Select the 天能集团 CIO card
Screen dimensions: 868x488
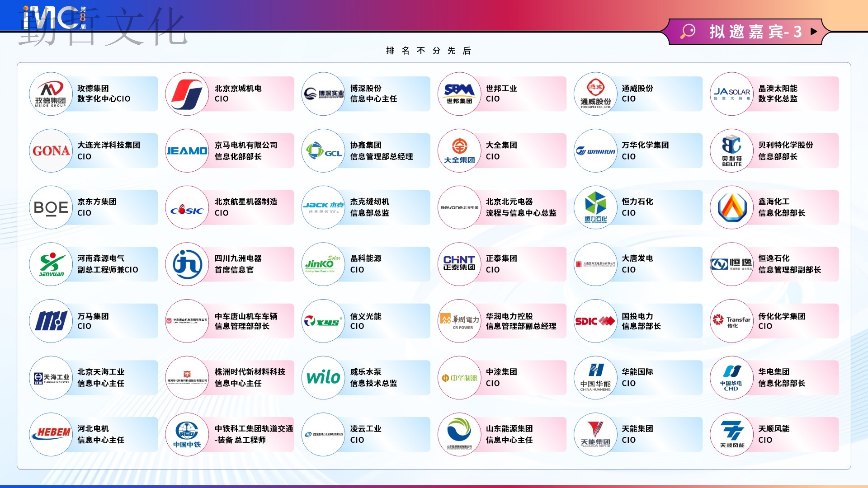pyautogui.click(x=638, y=434)
